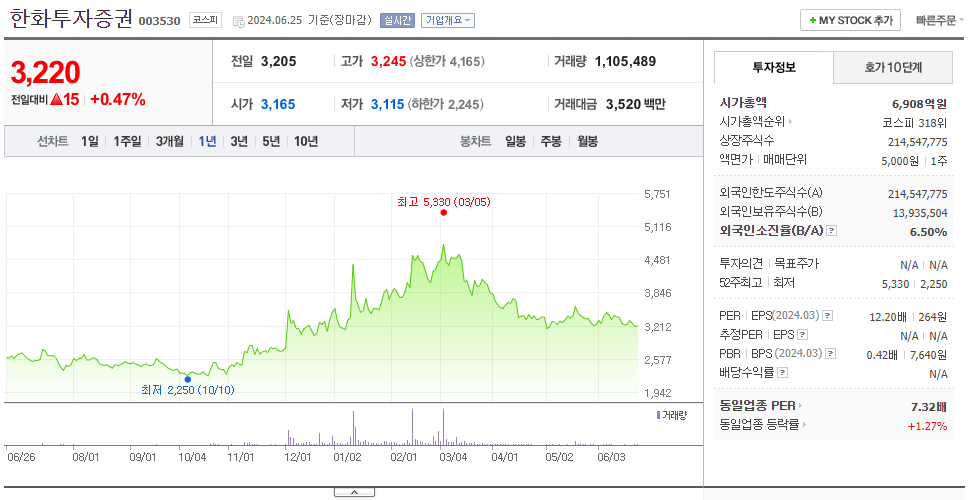Click 시가총액순위 link
The height and width of the screenshot is (500, 968).
(x=752, y=122)
